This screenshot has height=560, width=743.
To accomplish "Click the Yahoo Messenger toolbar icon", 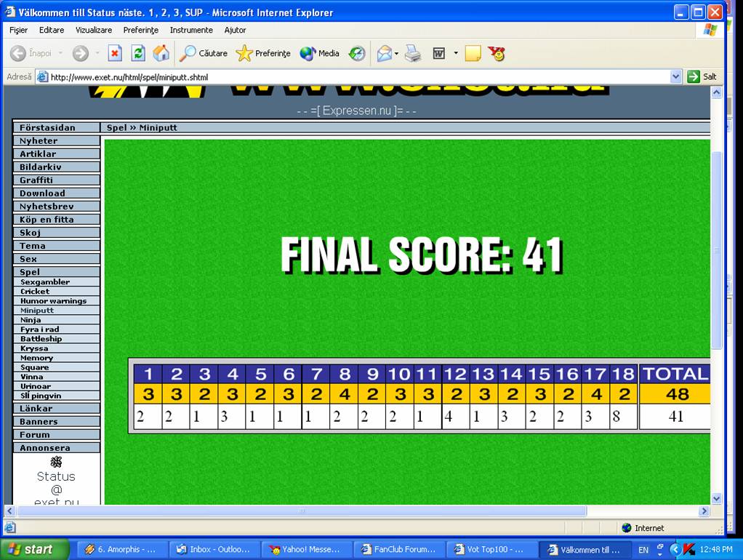I will click(497, 53).
